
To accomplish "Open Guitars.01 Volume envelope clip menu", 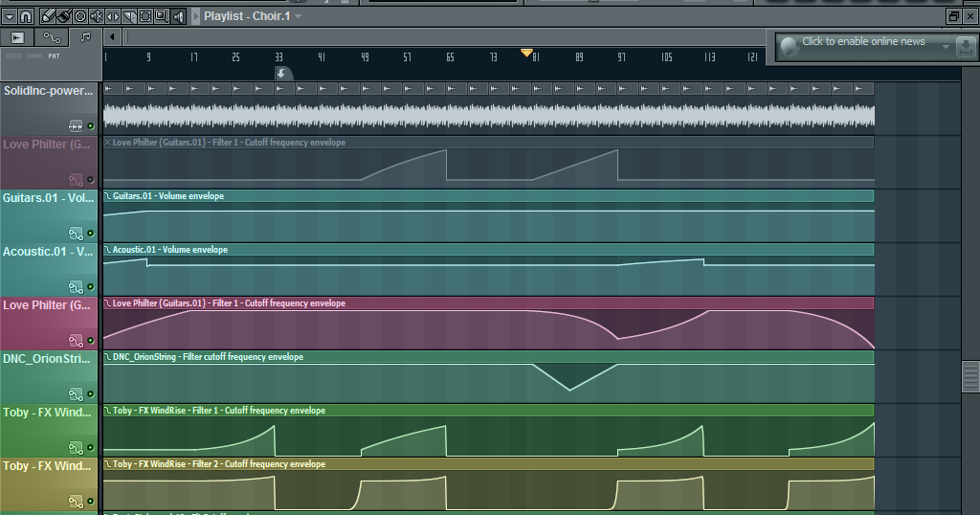I will pyautogui.click(x=107, y=196).
